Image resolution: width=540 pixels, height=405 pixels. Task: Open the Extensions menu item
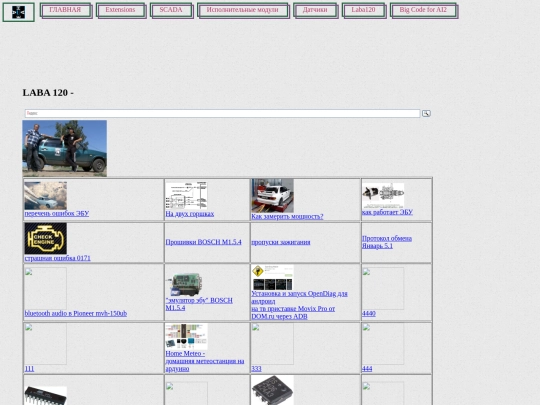pyautogui.click(x=121, y=10)
